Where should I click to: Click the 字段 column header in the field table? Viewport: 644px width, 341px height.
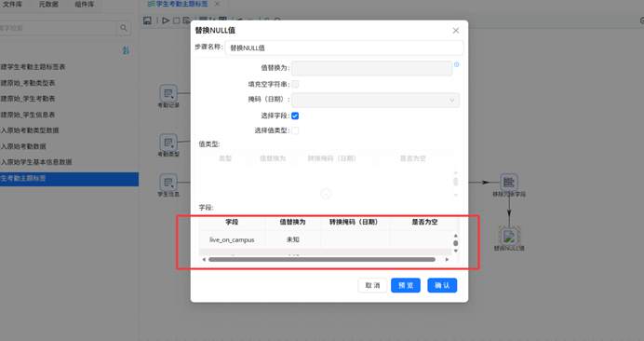coord(232,222)
